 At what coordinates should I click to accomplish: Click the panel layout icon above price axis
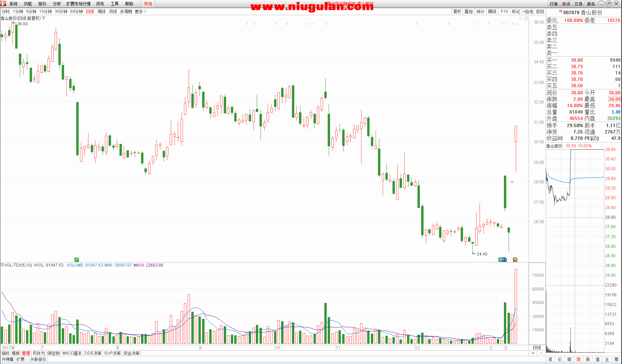[526, 18]
